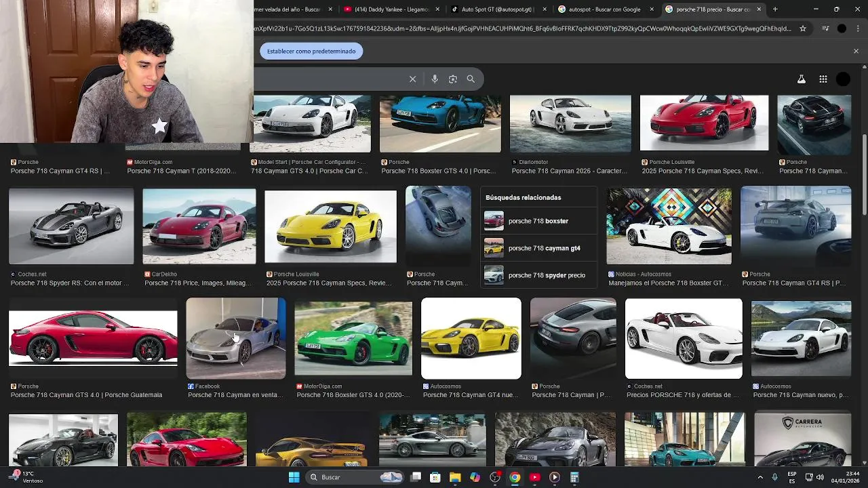Open the volume control in system tray
The width and height of the screenshot is (868, 488).
[821, 477]
